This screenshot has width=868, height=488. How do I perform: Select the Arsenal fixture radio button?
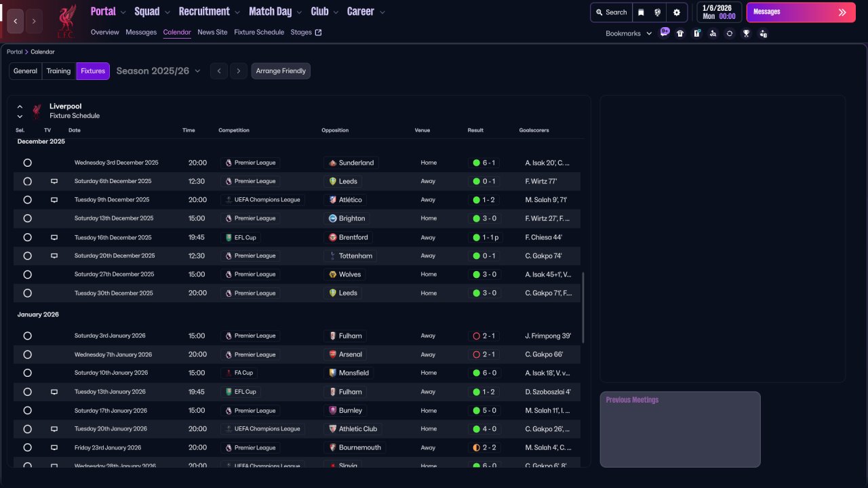[x=27, y=354]
